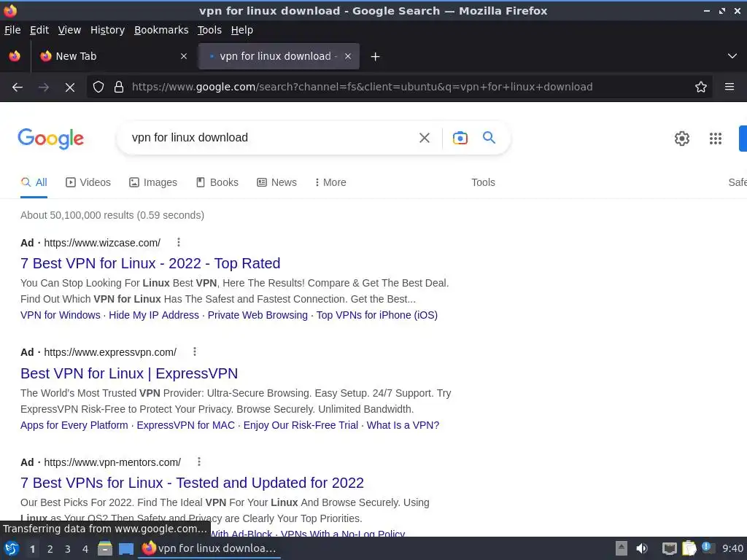Stop loading the page

point(69,87)
